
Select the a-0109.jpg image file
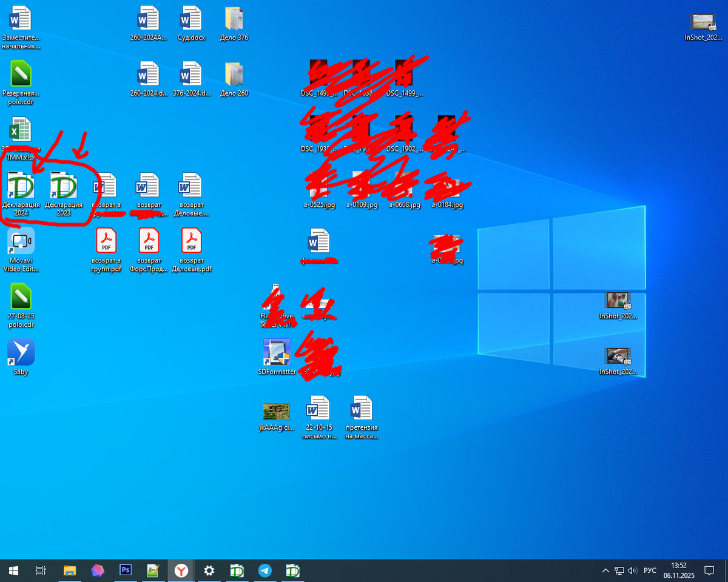click(x=362, y=191)
